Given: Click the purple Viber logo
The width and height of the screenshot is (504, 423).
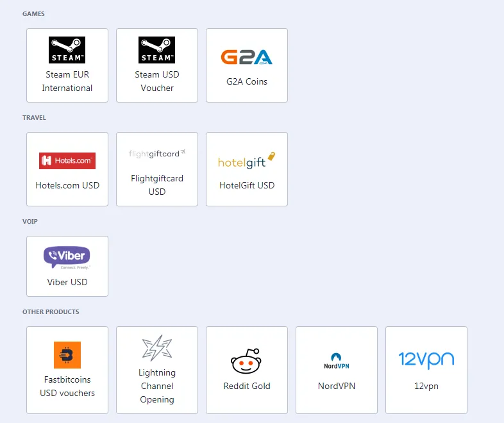Looking at the screenshot, I should tap(67, 257).
